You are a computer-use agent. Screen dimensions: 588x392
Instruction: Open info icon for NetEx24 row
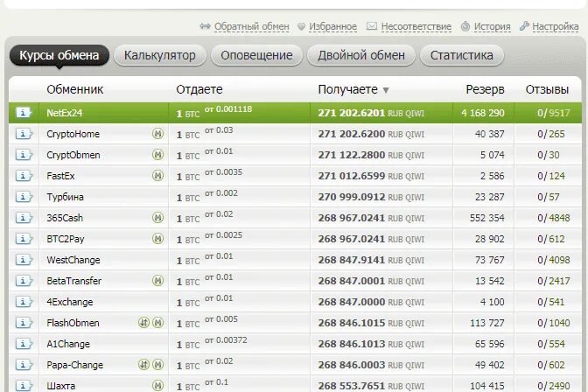[x=24, y=113]
